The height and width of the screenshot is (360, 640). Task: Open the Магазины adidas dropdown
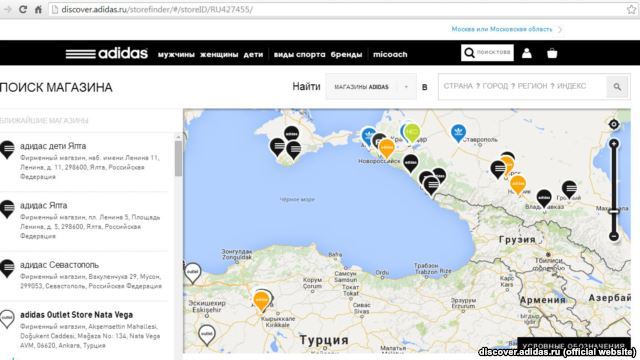click(x=371, y=87)
